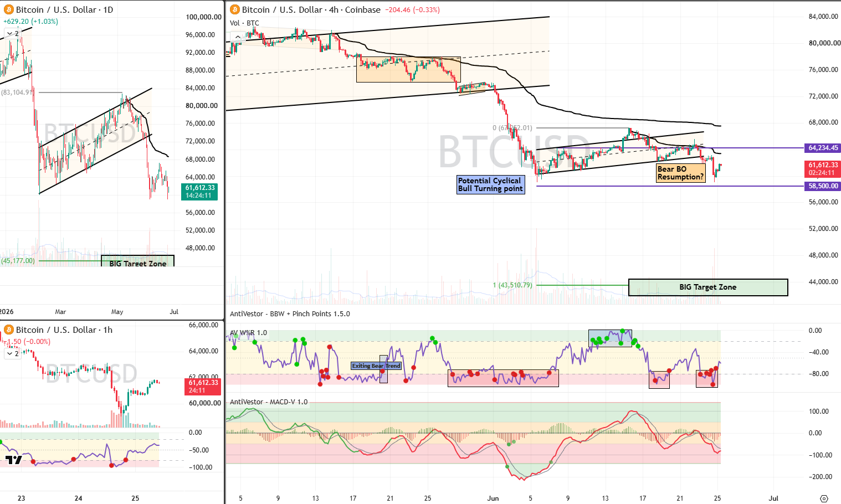This screenshot has width=841, height=504.
Task: Select the Bear BO Resumption? text note
Action: coord(680,173)
